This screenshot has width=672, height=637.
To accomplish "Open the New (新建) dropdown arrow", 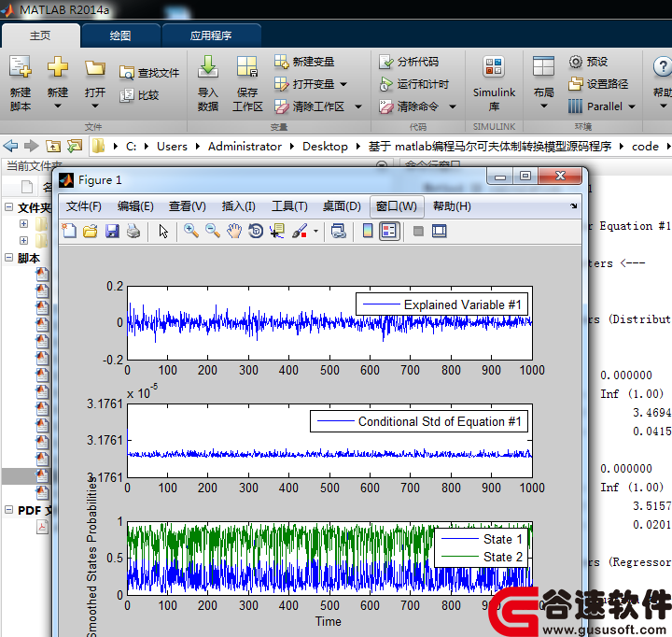I will coord(58,106).
